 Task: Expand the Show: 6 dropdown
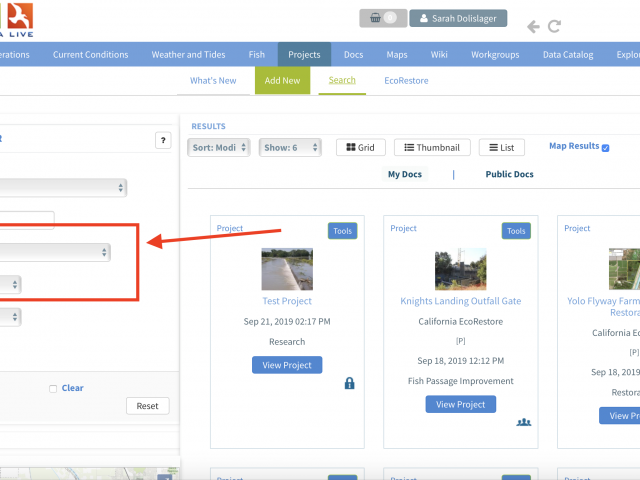pyautogui.click(x=290, y=147)
